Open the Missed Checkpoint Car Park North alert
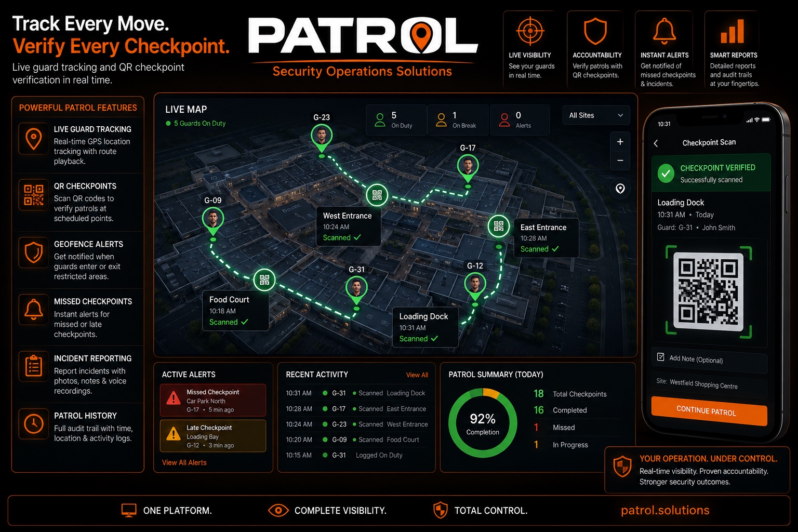Viewport: 798px width, 532px height. click(x=213, y=400)
